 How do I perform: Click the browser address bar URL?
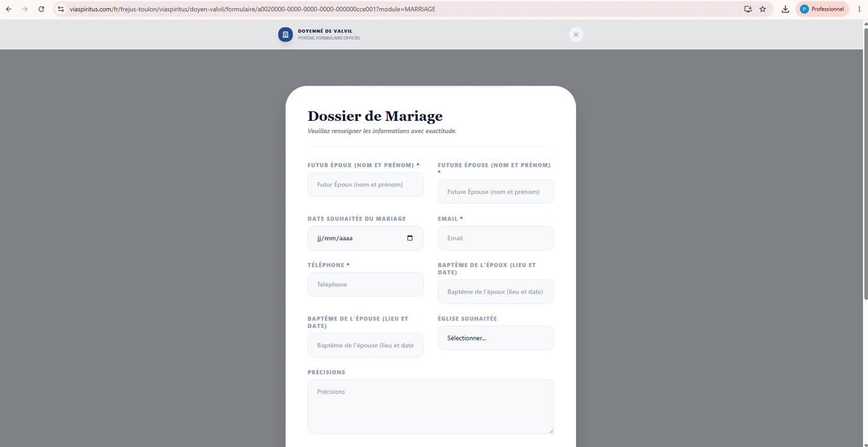[x=252, y=9]
